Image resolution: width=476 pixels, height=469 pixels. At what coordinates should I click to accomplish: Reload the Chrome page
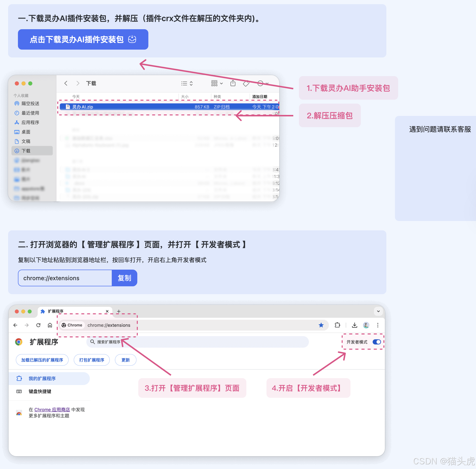coord(38,325)
